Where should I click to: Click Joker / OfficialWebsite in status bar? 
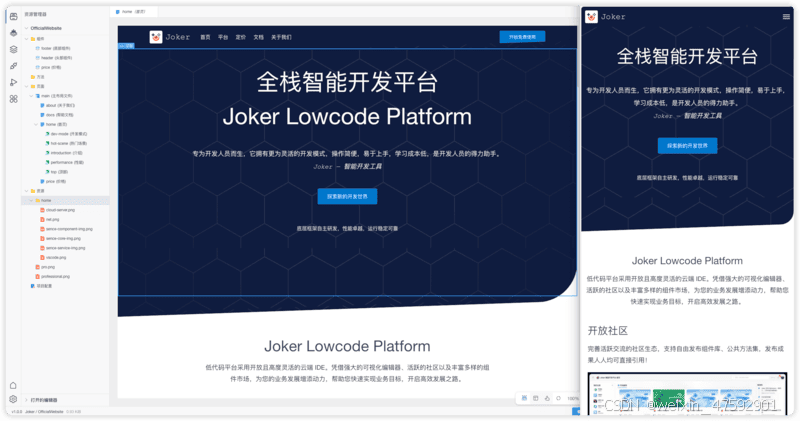point(44,411)
